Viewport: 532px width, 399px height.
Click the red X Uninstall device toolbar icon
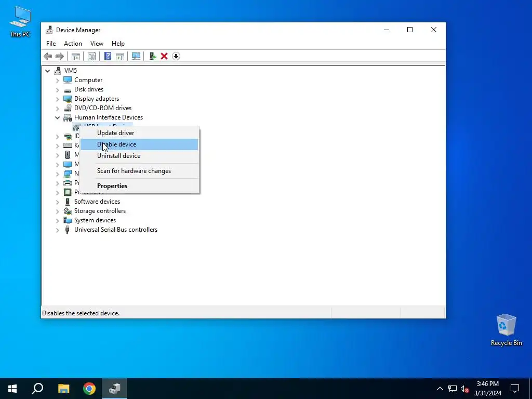[x=164, y=56]
